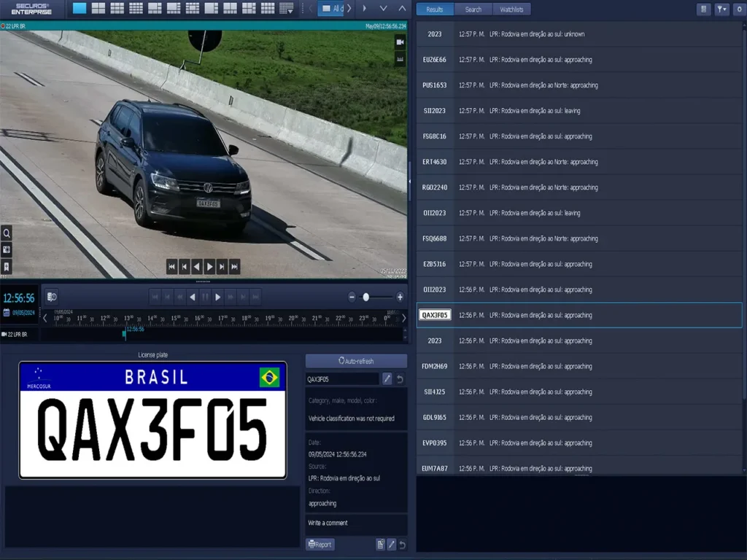Select the single-camera layout icon
The image size is (747, 560).
click(x=79, y=8)
